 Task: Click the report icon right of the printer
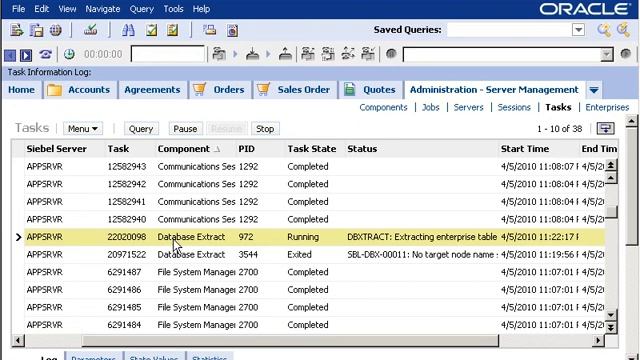pos(232,31)
